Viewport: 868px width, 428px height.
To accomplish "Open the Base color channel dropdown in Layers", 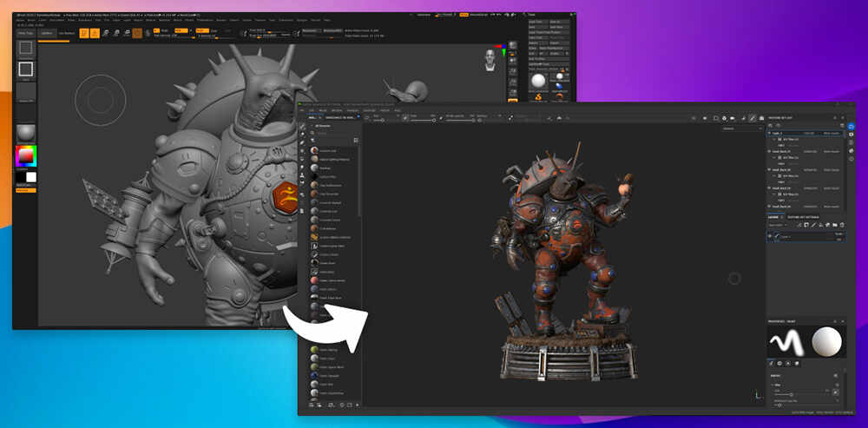I will click(x=778, y=226).
